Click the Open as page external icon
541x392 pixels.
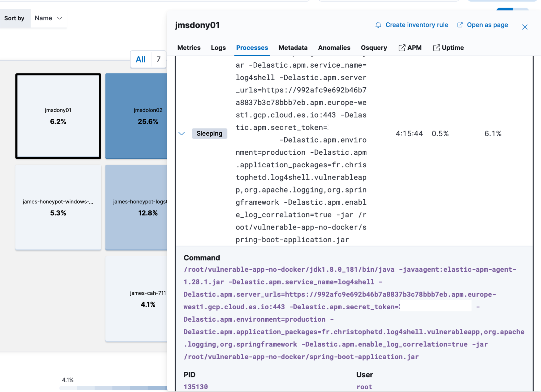click(x=460, y=25)
